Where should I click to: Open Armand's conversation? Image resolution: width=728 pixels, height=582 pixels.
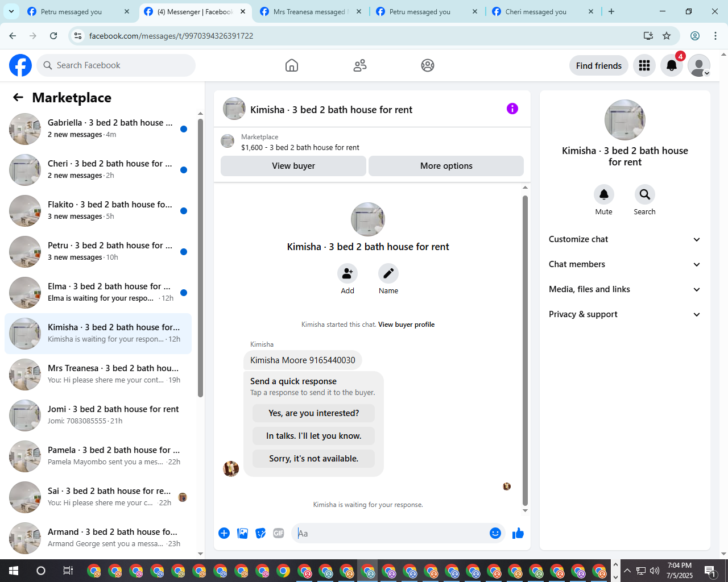pyautogui.click(x=98, y=538)
